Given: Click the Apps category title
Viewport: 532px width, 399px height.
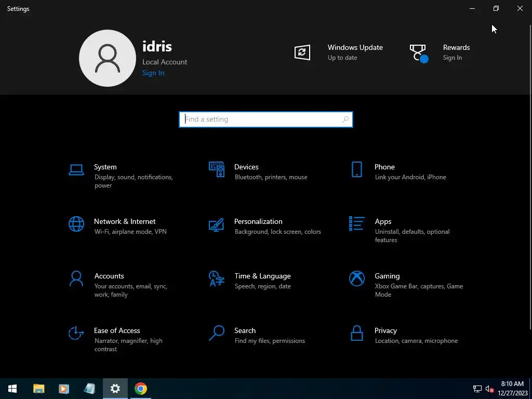Looking at the screenshot, I should pyautogui.click(x=383, y=221).
